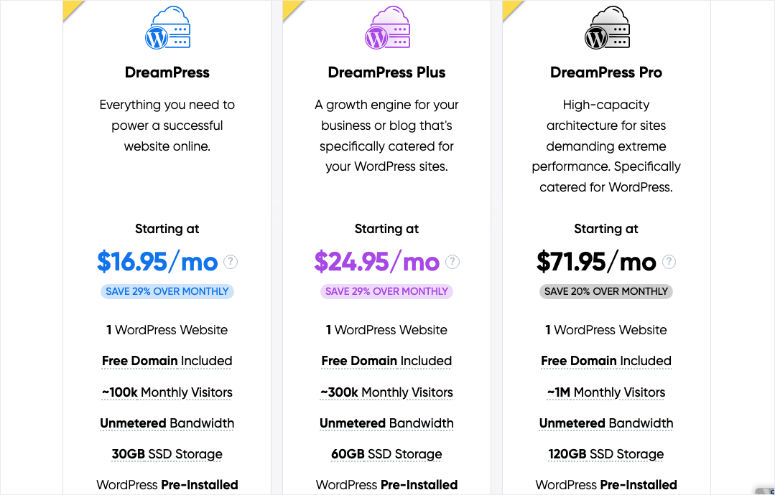
Task: Click ~100k Monthly Visitors under DreamPress
Action: [x=167, y=392]
